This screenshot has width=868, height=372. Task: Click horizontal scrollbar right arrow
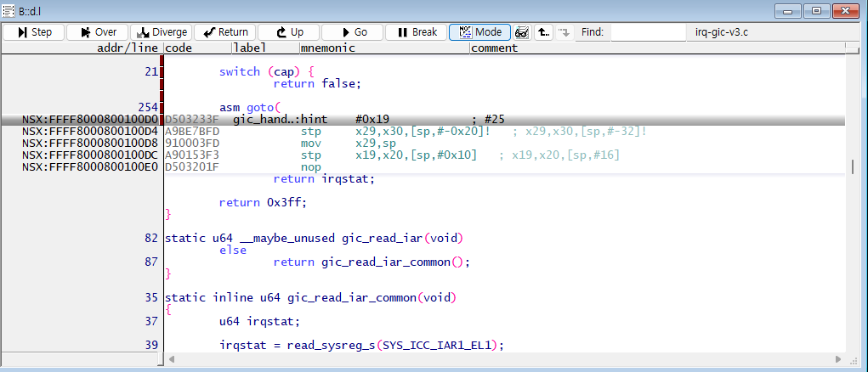838,359
